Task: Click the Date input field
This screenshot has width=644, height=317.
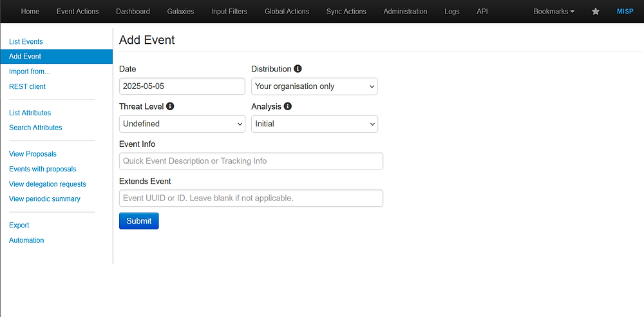Action: (182, 86)
